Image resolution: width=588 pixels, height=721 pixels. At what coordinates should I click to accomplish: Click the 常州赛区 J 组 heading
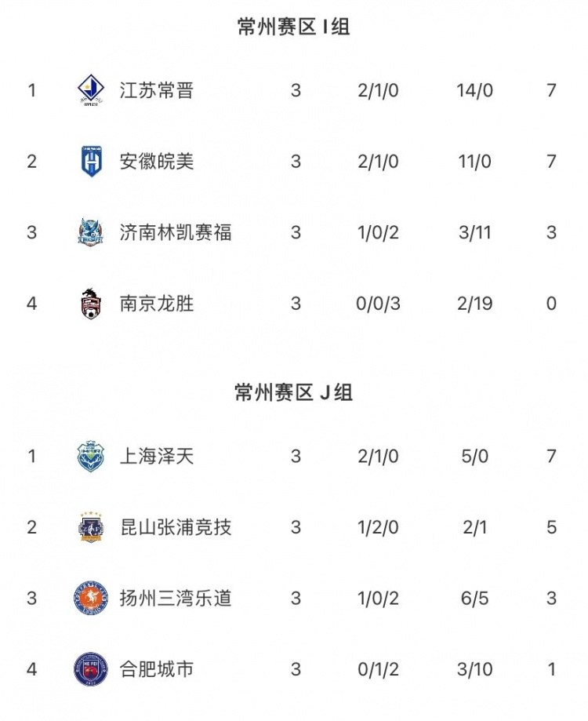point(293,392)
